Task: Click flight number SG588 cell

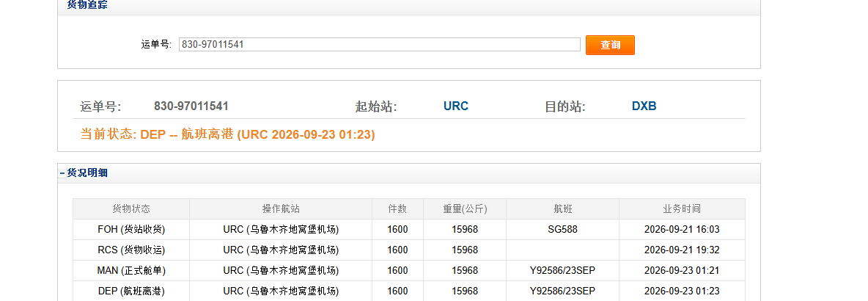Action: coord(562,230)
